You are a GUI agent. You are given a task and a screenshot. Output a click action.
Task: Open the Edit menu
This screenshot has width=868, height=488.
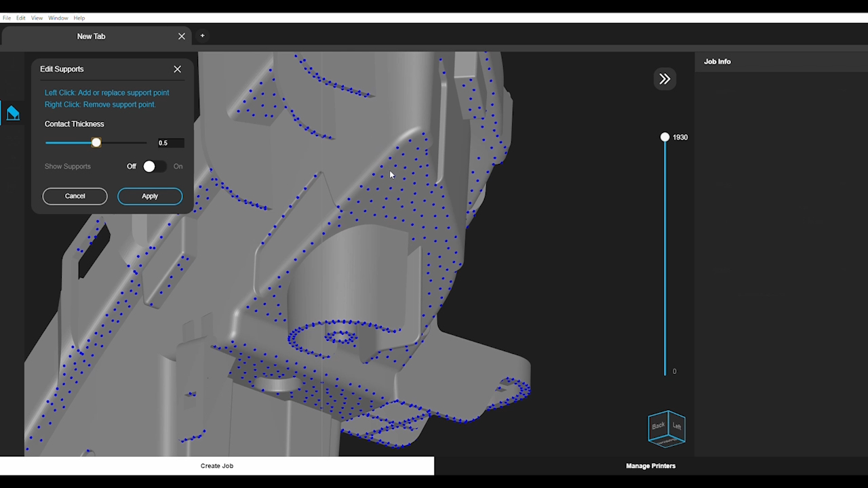pyautogui.click(x=21, y=18)
